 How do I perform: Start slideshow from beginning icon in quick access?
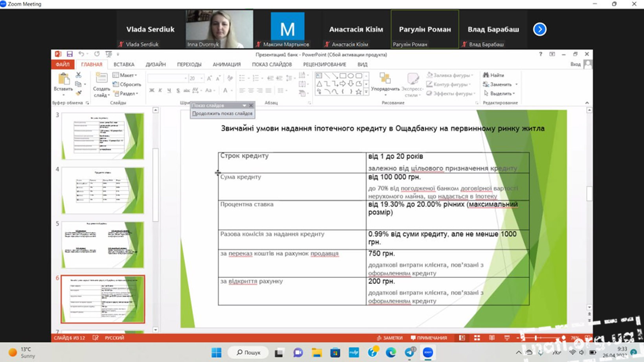tap(109, 54)
